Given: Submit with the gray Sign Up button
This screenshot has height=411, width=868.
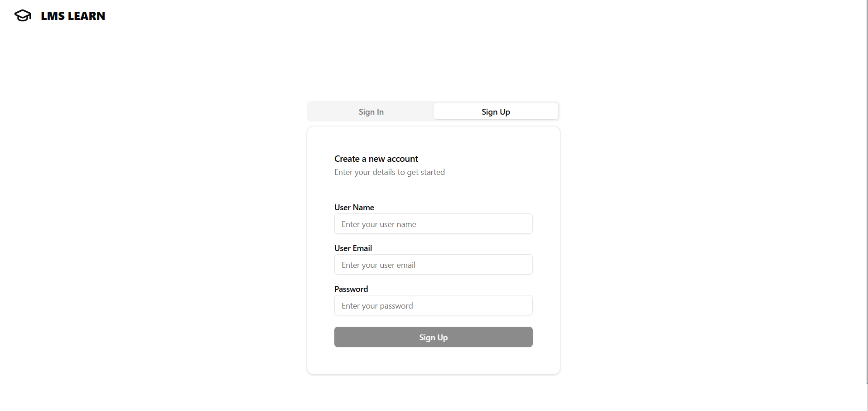Looking at the screenshot, I should (433, 337).
